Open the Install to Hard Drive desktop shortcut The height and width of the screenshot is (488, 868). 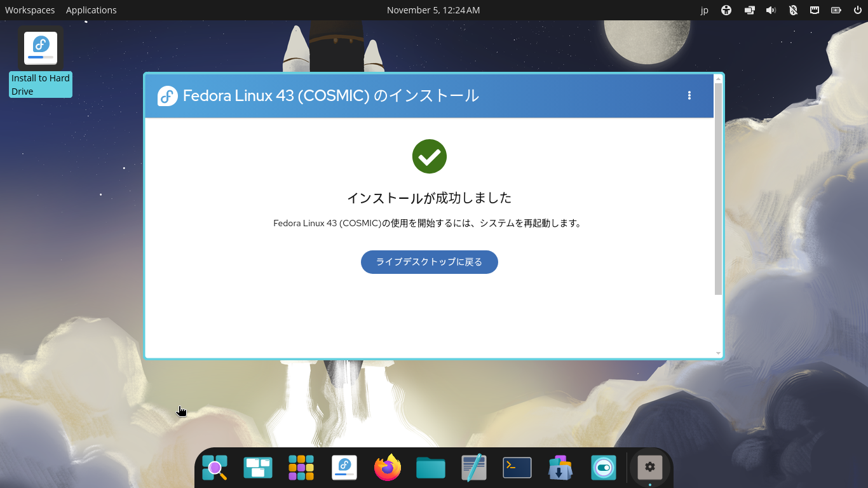(x=41, y=62)
